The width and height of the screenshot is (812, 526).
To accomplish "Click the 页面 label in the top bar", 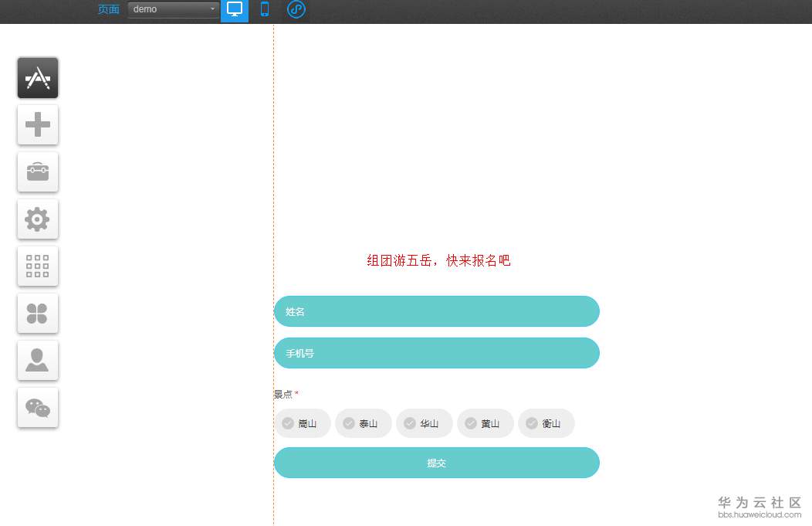I will pyautogui.click(x=108, y=10).
